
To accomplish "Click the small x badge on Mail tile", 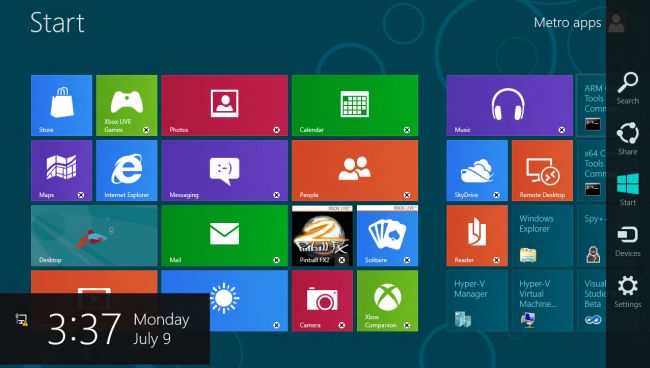I will [x=276, y=260].
